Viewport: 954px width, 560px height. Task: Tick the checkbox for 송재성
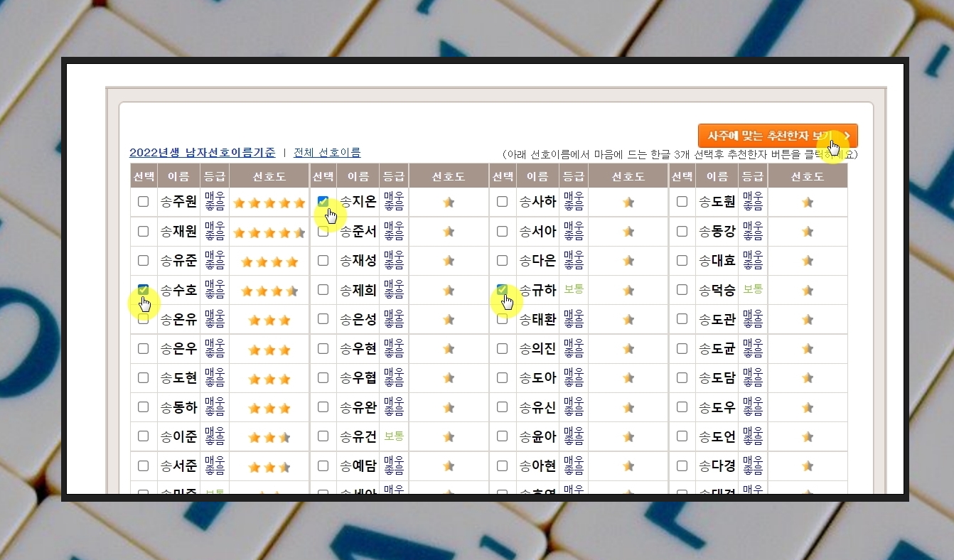323,260
